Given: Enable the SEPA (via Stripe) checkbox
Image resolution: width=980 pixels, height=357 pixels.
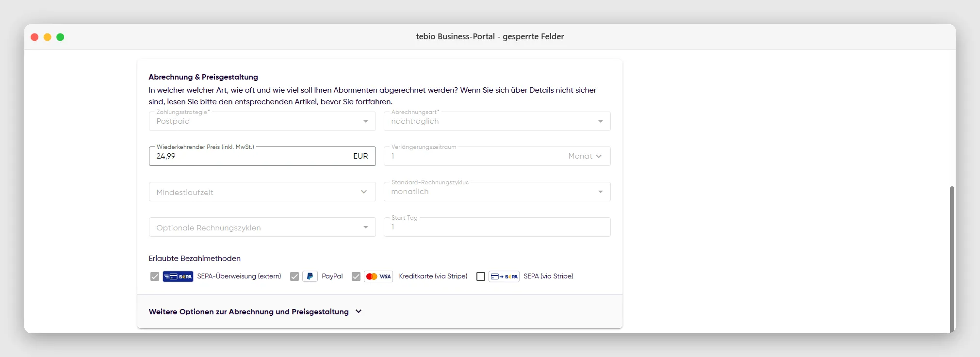Looking at the screenshot, I should pyautogui.click(x=481, y=276).
